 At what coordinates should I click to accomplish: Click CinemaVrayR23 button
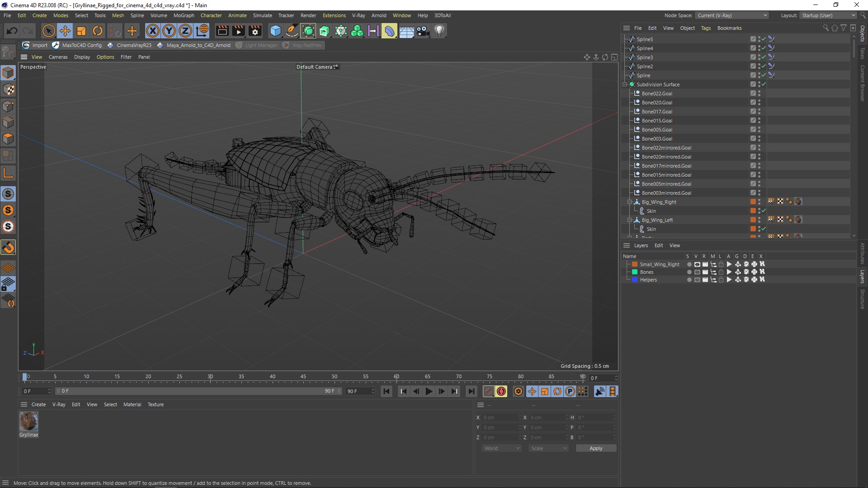[x=129, y=45]
